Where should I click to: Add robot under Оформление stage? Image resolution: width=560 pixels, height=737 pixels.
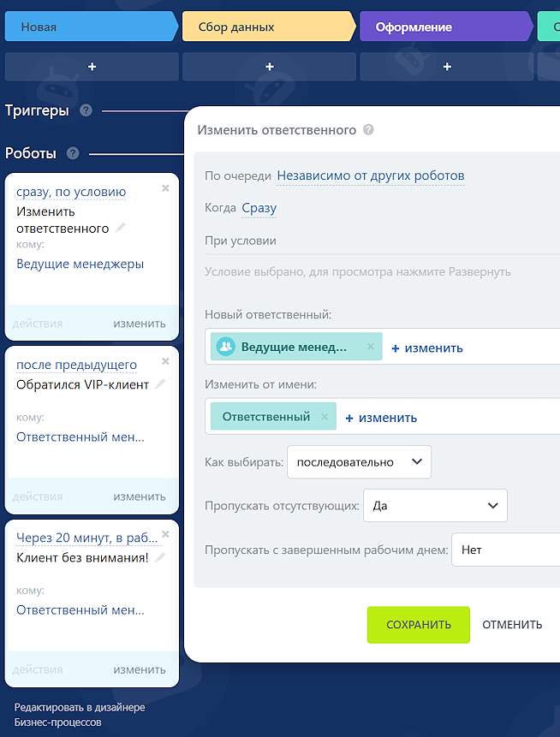[x=447, y=67]
